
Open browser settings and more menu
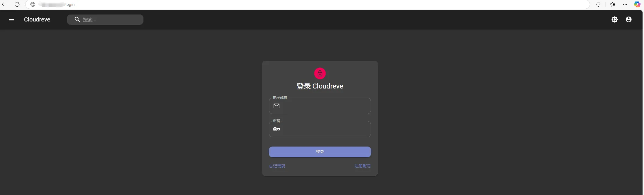click(x=625, y=4)
